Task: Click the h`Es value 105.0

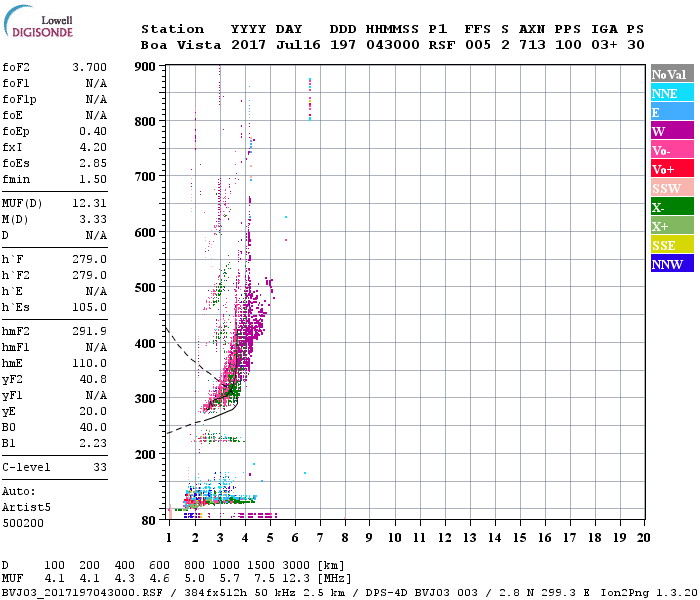Action: pos(89,307)
